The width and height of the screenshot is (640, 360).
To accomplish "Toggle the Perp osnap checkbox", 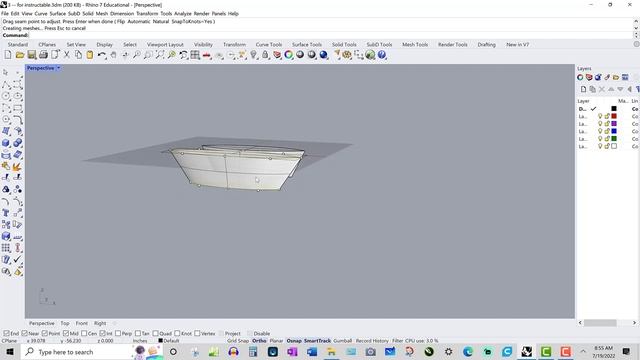I will pos(118,333).
